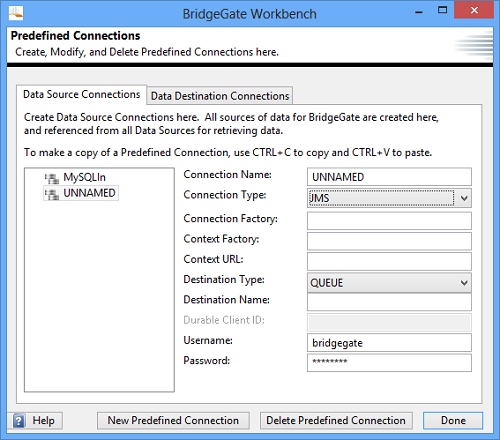Click the Predefined Connections heading
This screenshot has width=500, height=440.
pos(76,36)
